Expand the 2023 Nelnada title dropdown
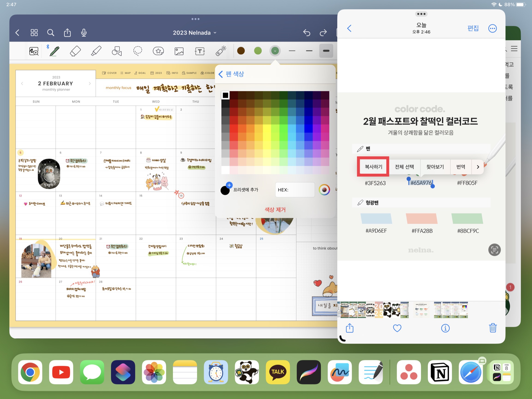This screenshot has width=532, height=399. pyautogui.click(x=195, y=33)
